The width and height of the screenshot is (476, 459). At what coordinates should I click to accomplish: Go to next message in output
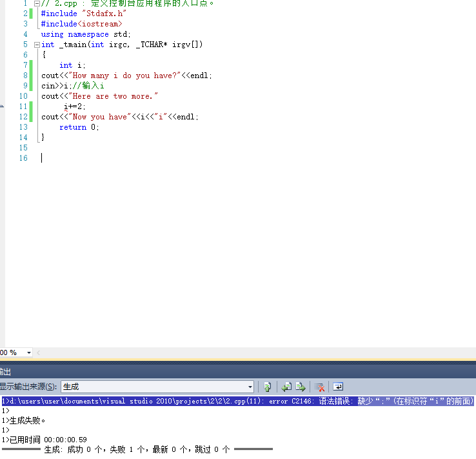pos(300,387)
